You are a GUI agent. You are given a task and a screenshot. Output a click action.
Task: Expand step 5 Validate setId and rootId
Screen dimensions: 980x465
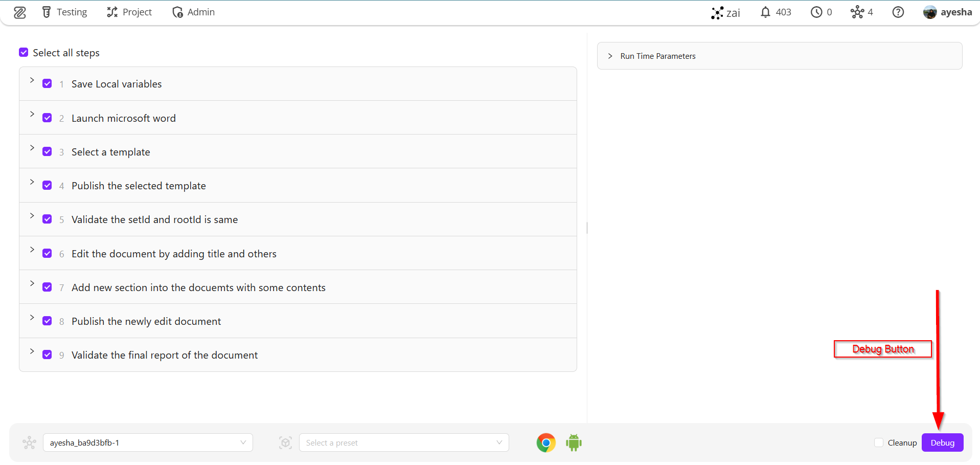(x=32, y=216)
